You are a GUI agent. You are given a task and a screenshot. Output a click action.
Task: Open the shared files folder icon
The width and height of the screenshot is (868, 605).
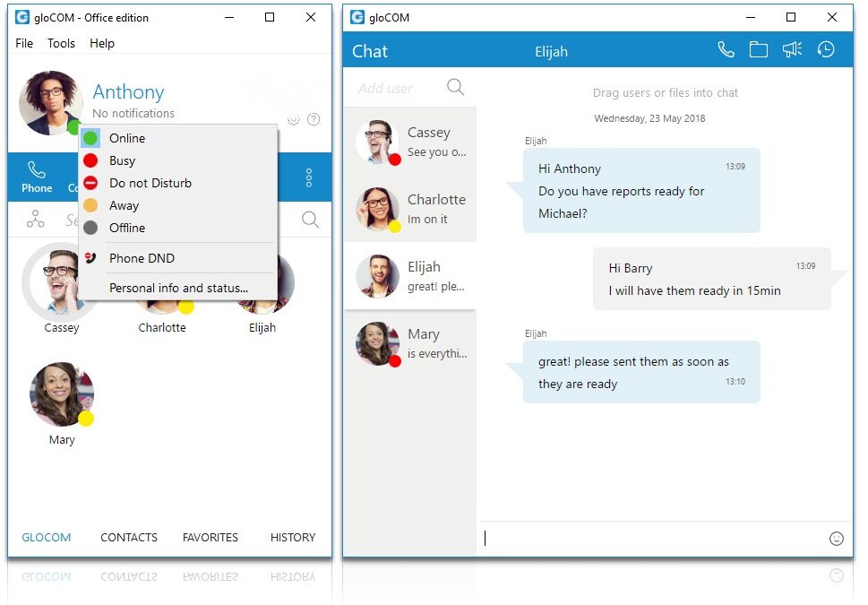(x=759, y=50)
